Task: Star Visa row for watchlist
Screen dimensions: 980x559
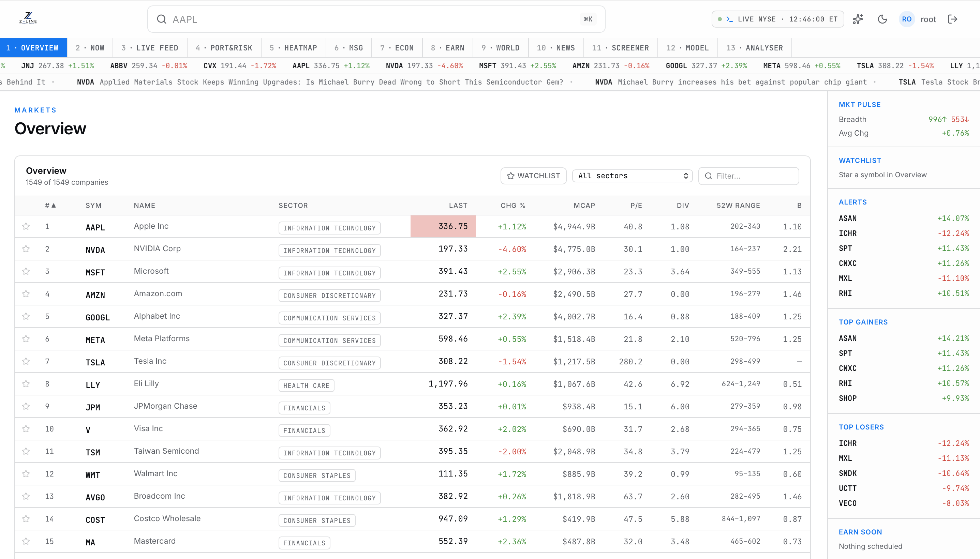Action: coord(26,429)
